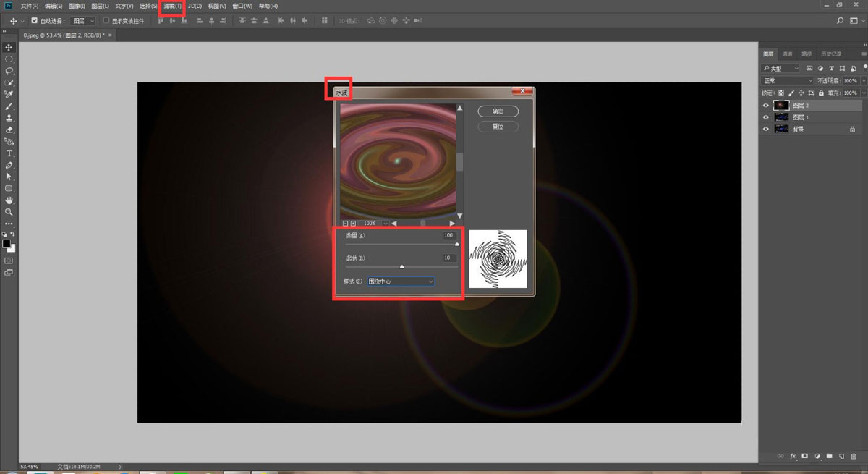
Task: Click the preview zoom-out minus button
Action: (345, 224)
